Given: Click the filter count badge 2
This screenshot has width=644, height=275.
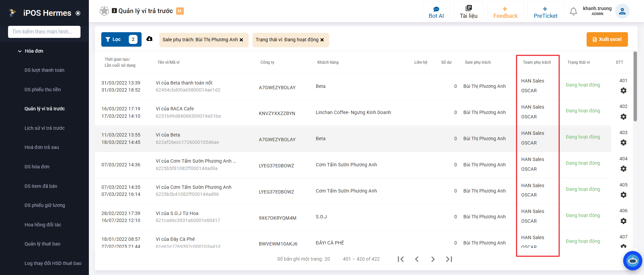Looking at the screenshot, I should click(x=133, y=39).
